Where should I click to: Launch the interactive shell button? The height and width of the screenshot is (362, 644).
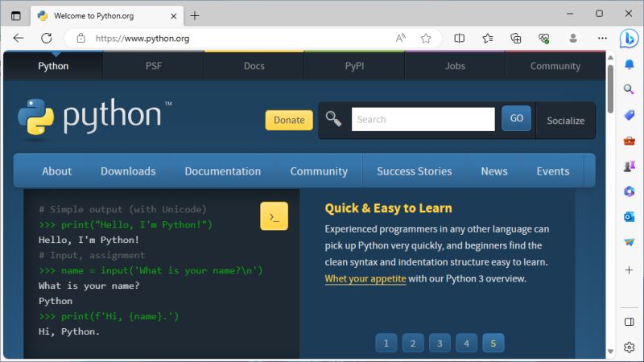coord(274,216)
